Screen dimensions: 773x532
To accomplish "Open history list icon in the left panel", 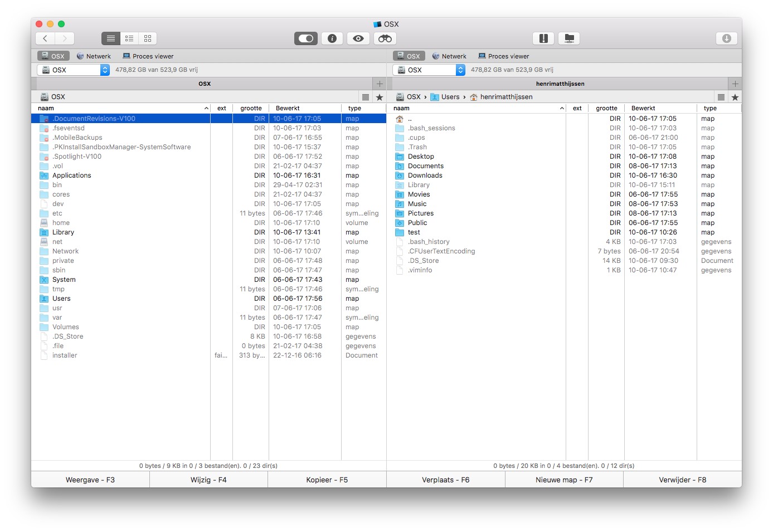I will coord(366,97).
